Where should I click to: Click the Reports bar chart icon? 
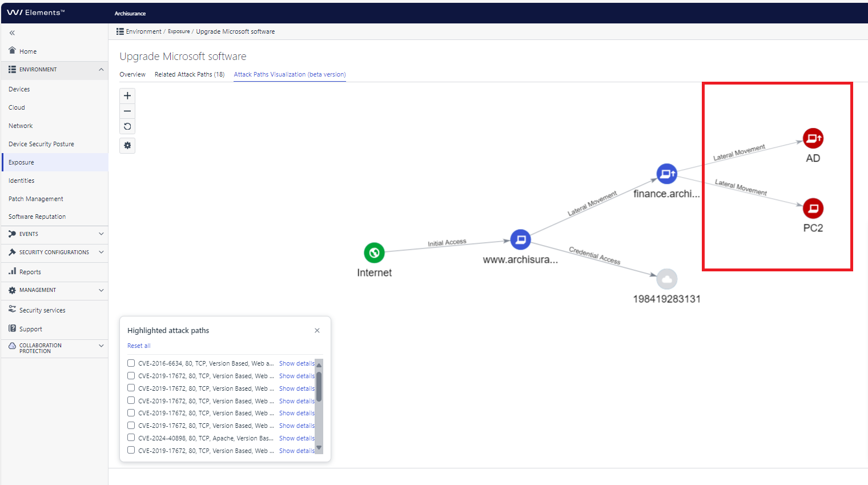(12, 271)
